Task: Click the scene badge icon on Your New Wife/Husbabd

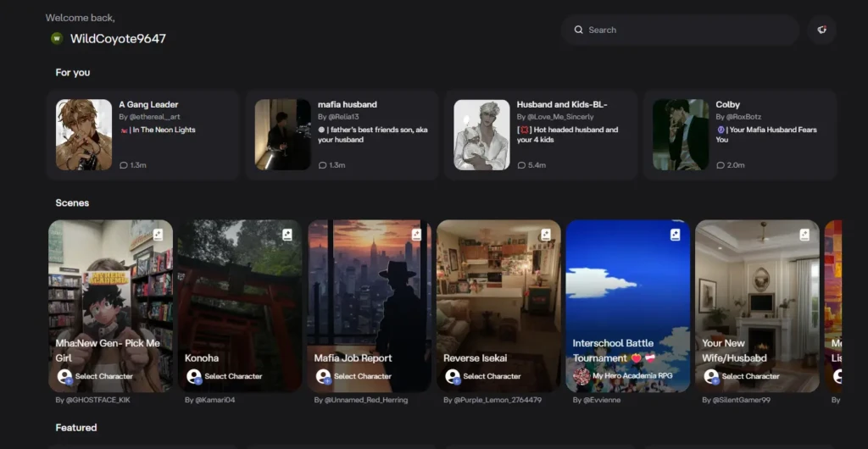Action: point(804,235)
